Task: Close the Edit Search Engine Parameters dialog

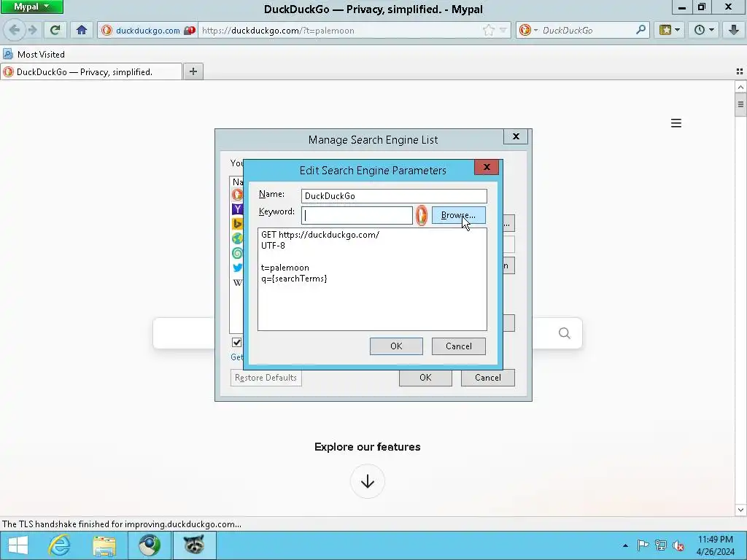Action: pyautogui.click(x=487, y=167)
